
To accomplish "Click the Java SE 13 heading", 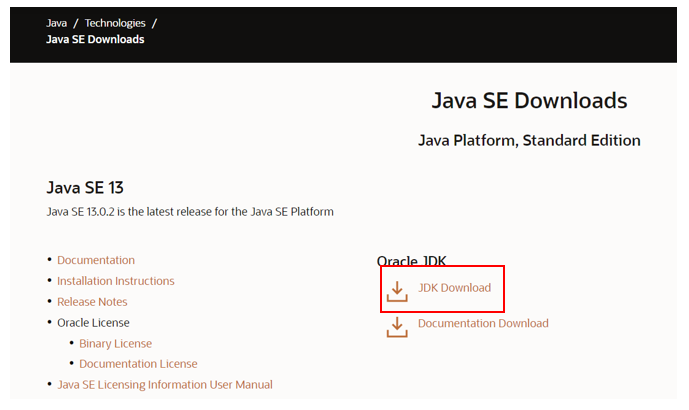I will (x=85, y=188).
